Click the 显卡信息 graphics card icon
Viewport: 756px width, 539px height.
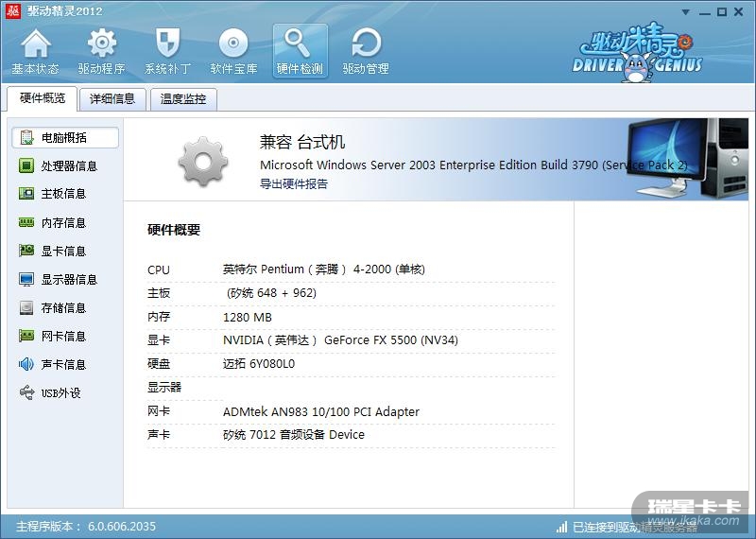click(x=26, y=251)
